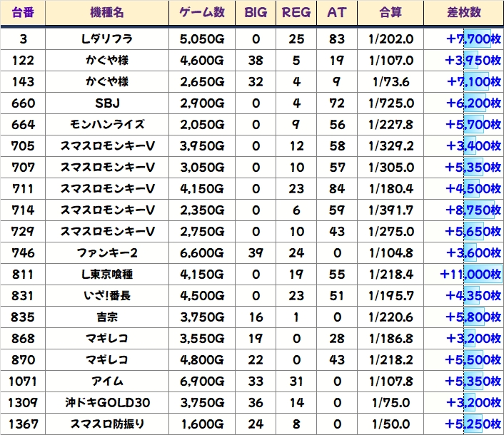This screenshot has width=504, height=435.
Task: Click the AT value 72 cell
Action: point(337,103)
